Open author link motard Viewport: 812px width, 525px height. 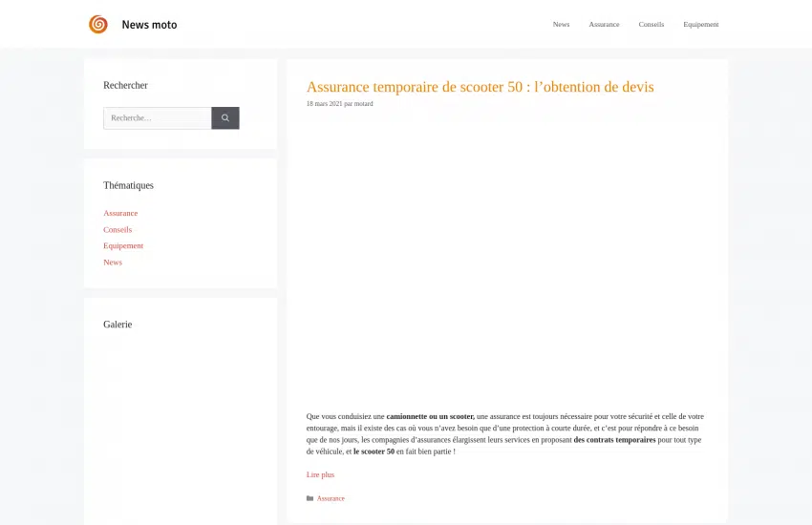pos(364,103)
